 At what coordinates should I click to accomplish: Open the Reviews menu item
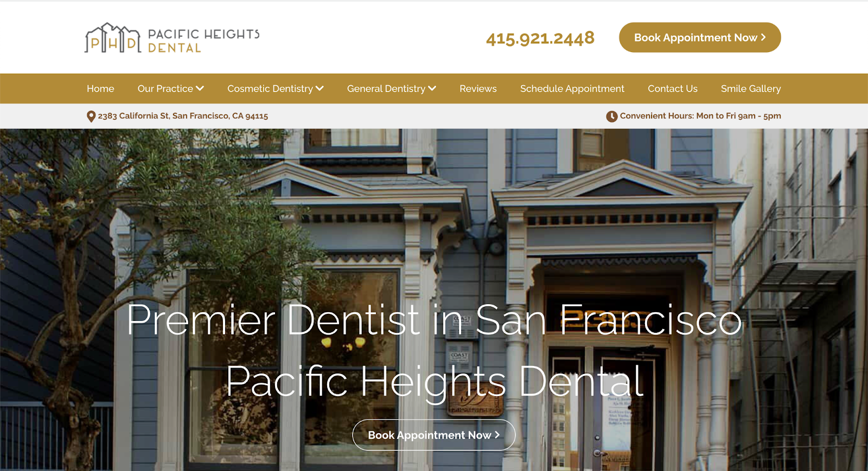478,88
